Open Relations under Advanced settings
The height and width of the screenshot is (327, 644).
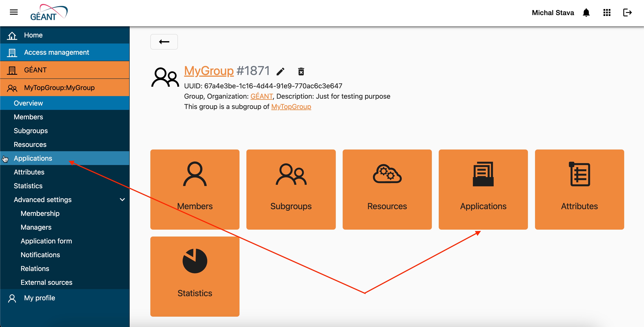pyautogui.click(x=65, y=268)
